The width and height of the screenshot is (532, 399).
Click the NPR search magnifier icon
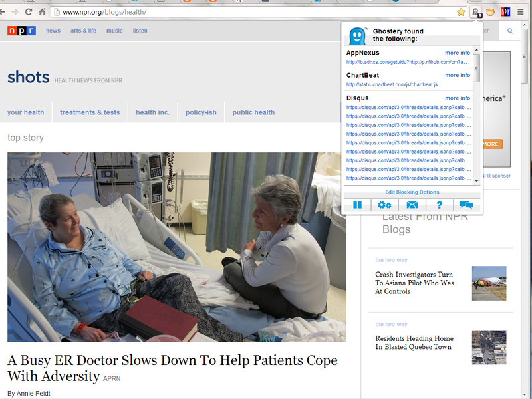point(510,31)
